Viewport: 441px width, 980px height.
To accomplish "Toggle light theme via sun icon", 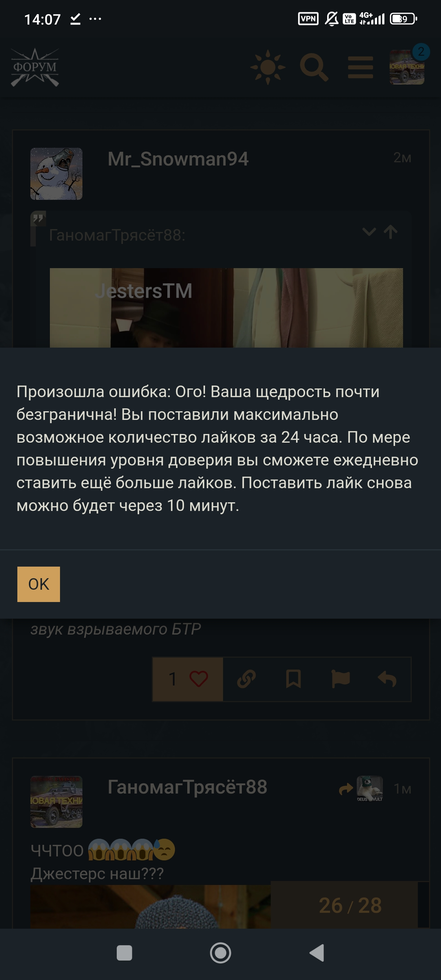I will (x=268, y=67).
